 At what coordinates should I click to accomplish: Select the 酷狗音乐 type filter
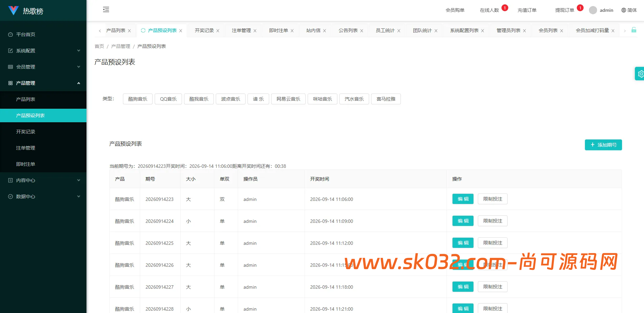[x=138, y=99]
